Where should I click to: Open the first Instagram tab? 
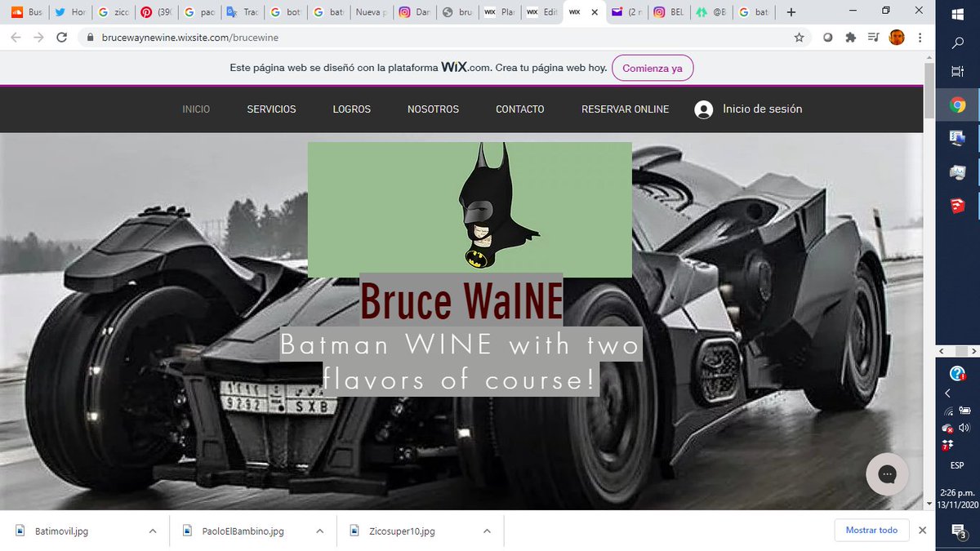click(414, 12)
